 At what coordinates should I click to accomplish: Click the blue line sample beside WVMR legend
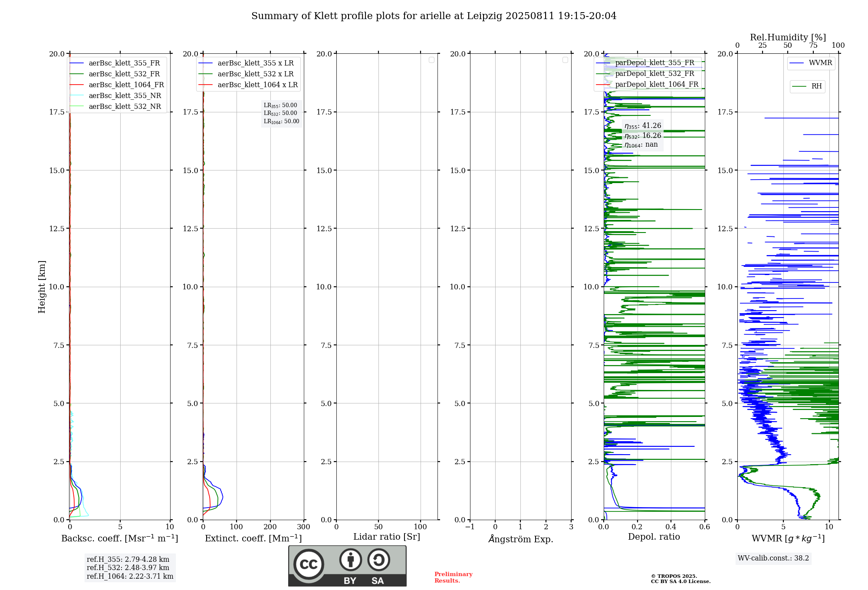796,63
